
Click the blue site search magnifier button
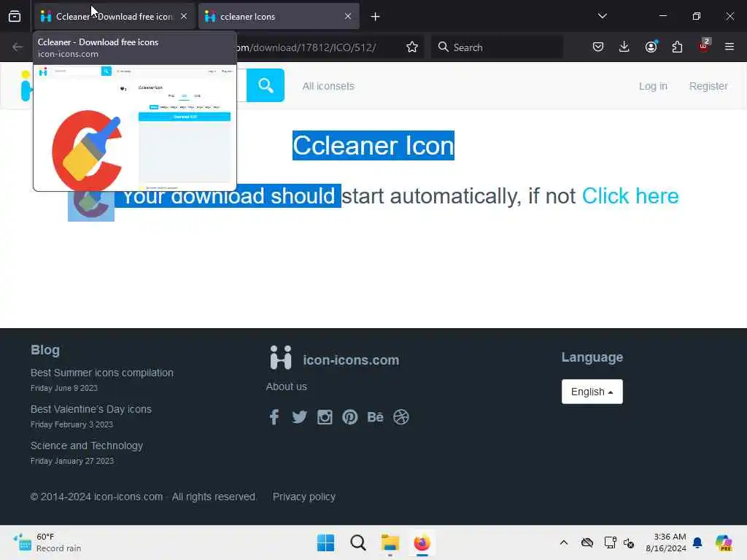[x=266, y=86]
